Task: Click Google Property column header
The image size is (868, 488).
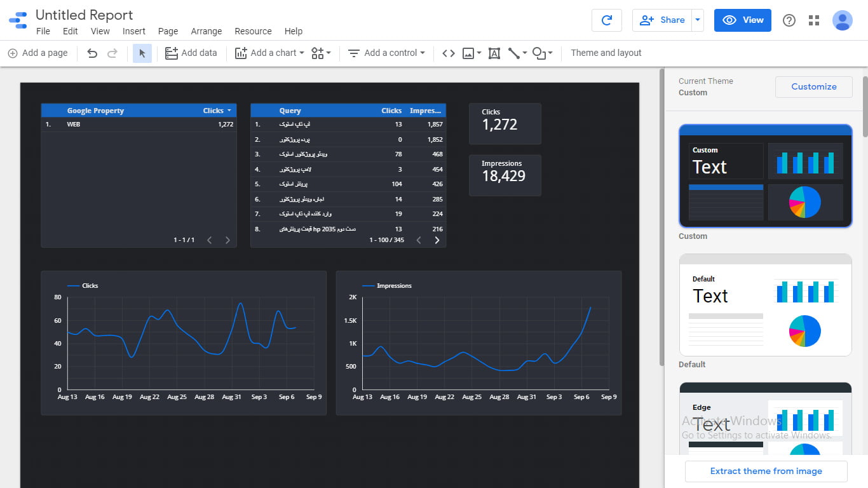Action: (x=95, y=111)
